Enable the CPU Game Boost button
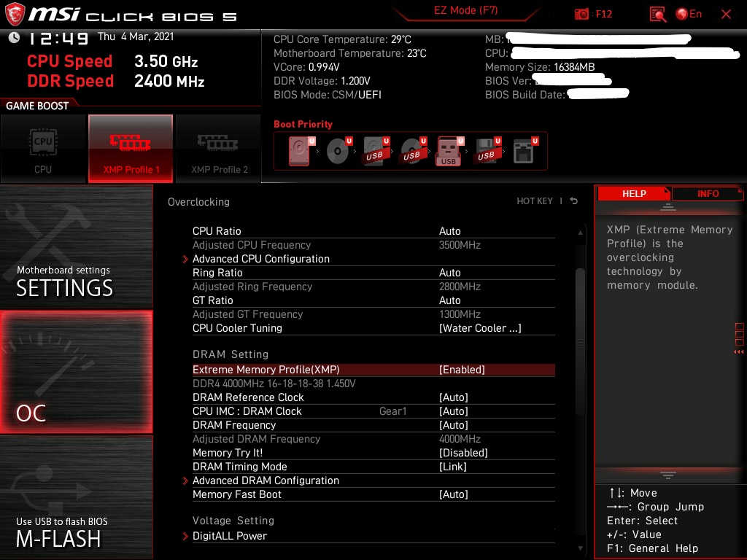The width and height of the screenshot is (747, 560). pyautogui.click(x=43, y=149)
